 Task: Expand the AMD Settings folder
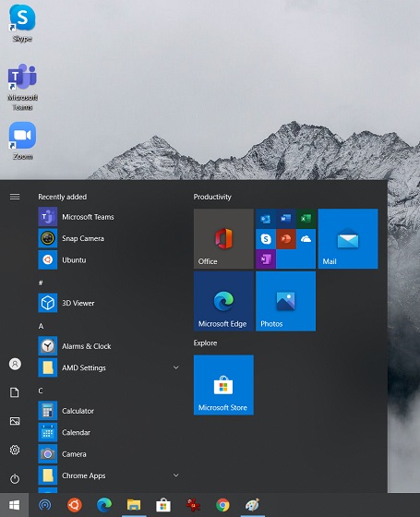(176, 367)
